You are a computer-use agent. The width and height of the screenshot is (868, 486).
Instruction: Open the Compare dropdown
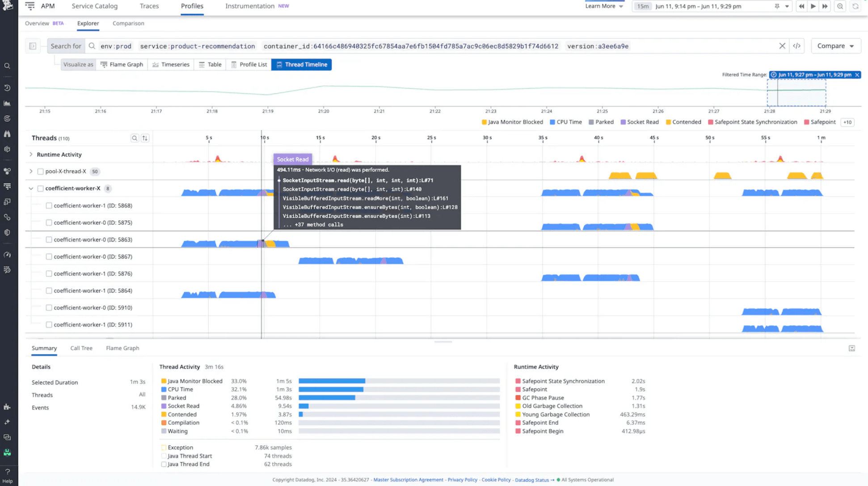point(835,46)
